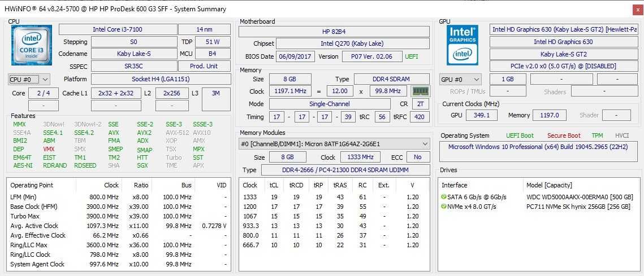Open the CPU #0 selector dropdown
The image size is (644, 276).
tap(29, 79)
